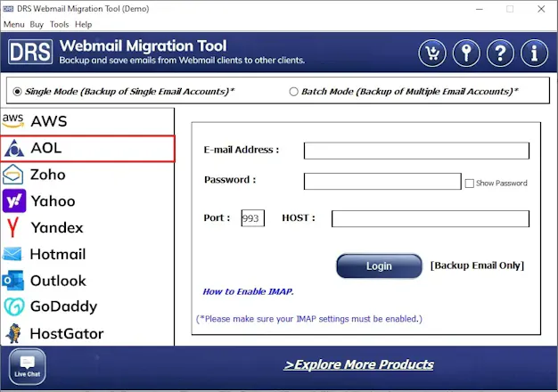This screenshot has width=558, height=392.
Task: Open the Live Chat button
Action: [x=28, y=366]
